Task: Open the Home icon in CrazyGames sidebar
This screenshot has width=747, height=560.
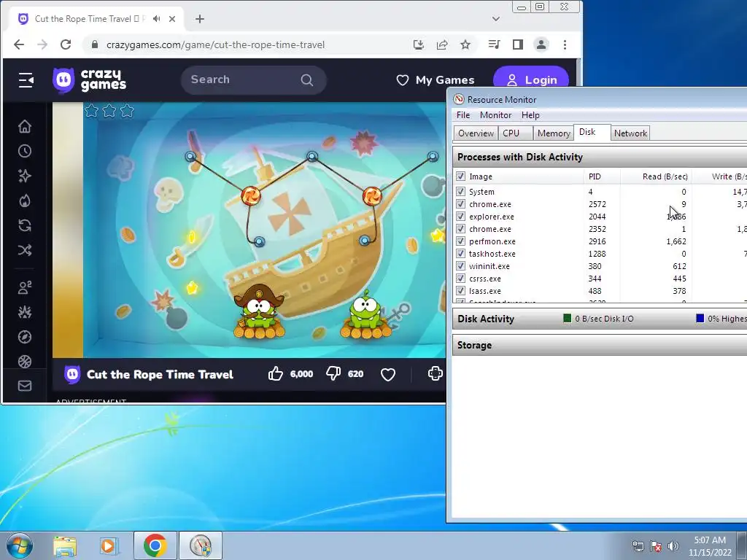Action: (25, 126)
